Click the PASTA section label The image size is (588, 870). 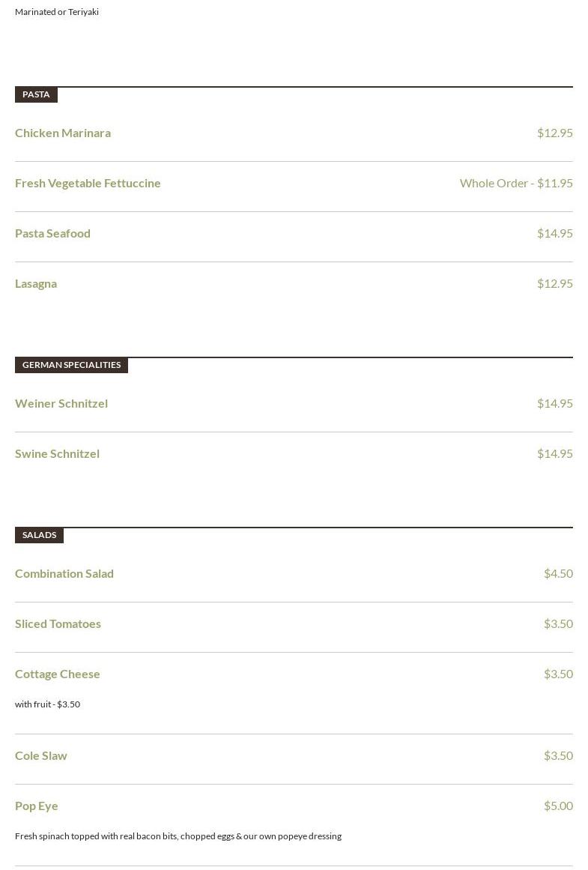click(x=36, y=94)
